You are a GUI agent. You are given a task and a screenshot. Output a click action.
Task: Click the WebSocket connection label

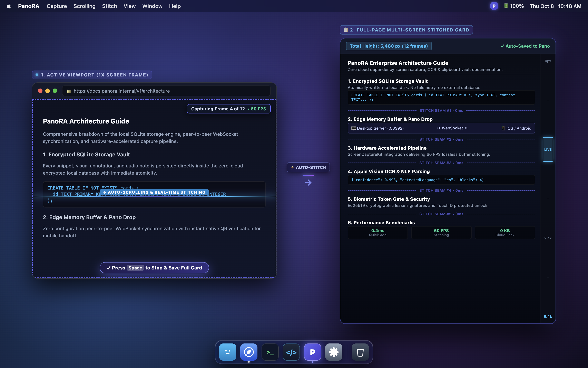(452, 128)
